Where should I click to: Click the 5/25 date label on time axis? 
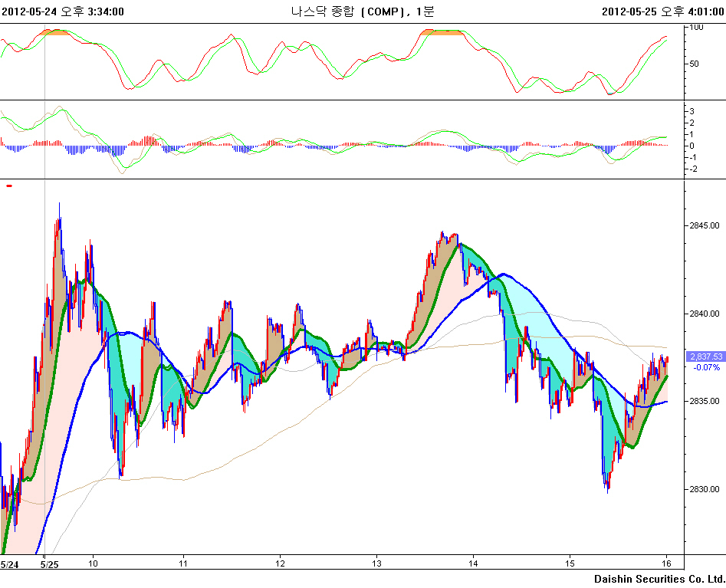49,564
